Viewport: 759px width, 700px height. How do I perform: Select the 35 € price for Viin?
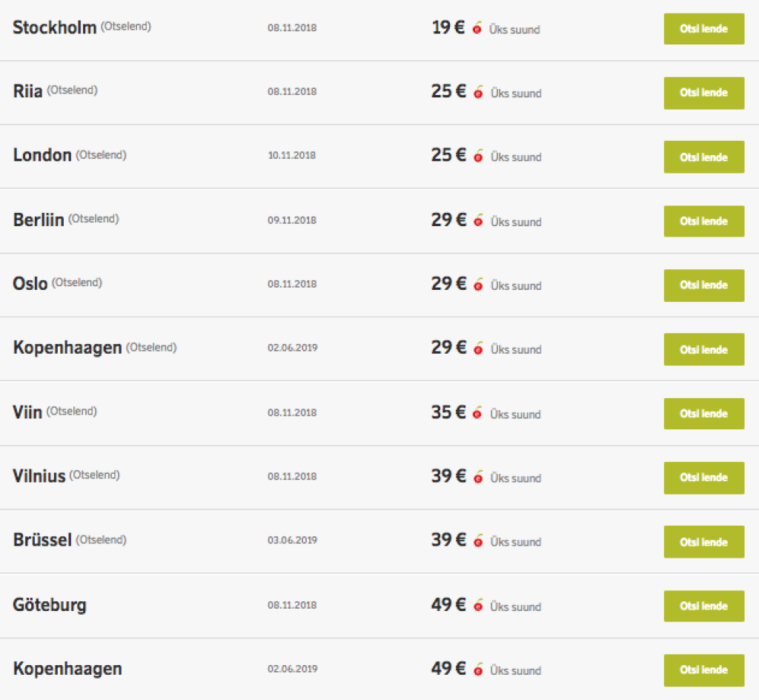448,412
